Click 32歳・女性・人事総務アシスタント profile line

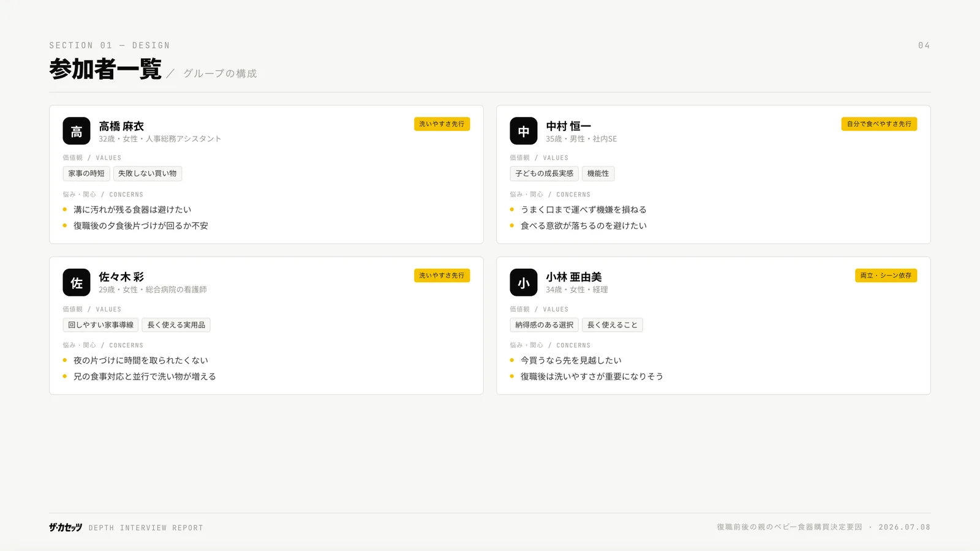tap(160, 139)
